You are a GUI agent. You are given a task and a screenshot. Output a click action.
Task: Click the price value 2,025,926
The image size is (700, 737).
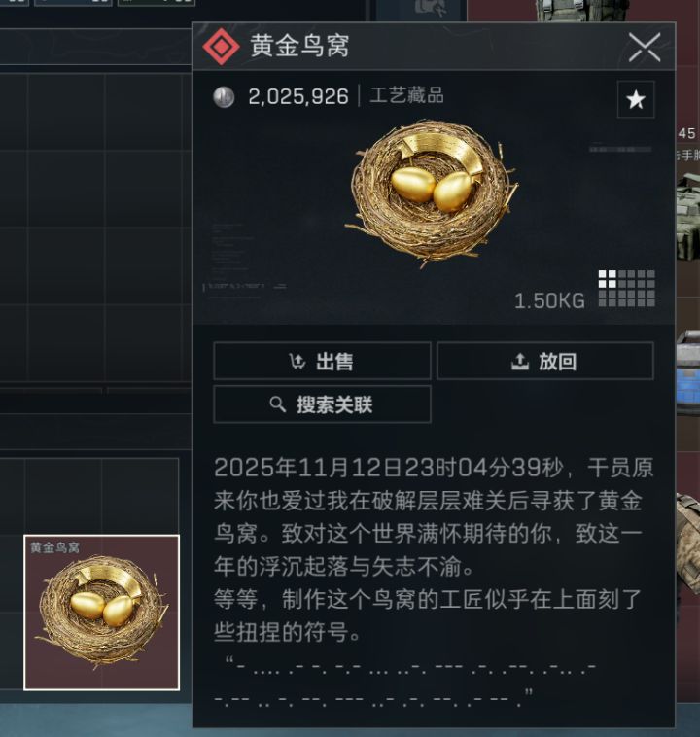pos(298,97)
